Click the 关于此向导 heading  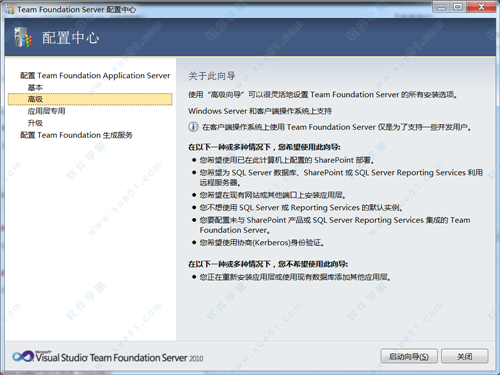coord(212,76)
